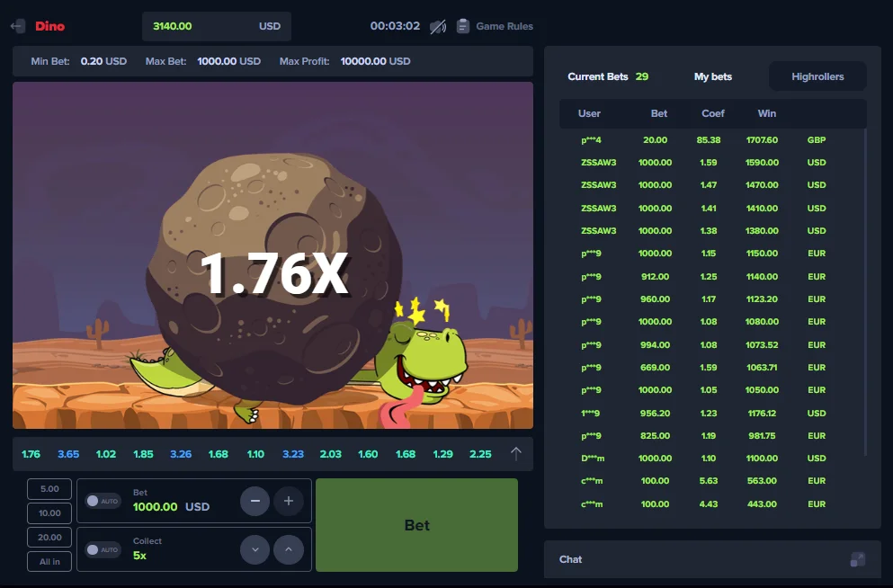The height and width of the screenshot is (588, 893).
Task: Click the Dino game title
Action: pos(50,26)
